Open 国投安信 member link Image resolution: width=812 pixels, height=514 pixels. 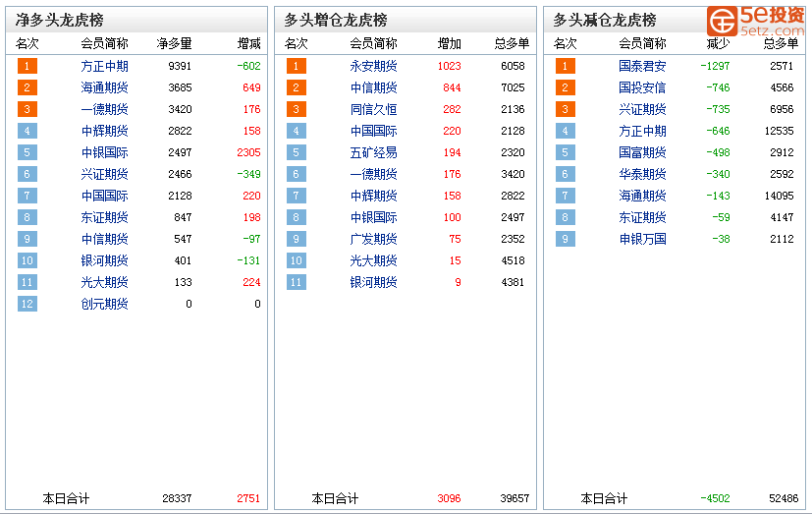(642, 87)
